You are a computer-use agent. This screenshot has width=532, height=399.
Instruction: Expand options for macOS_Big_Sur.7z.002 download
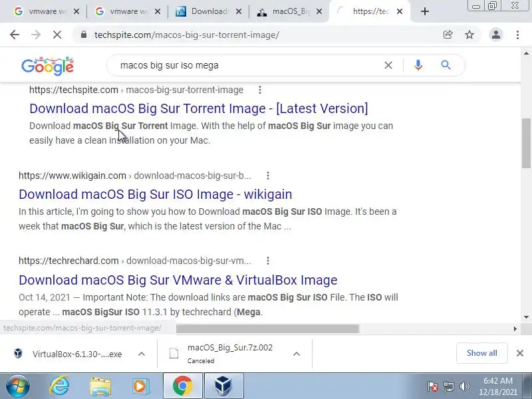[296, 354]
